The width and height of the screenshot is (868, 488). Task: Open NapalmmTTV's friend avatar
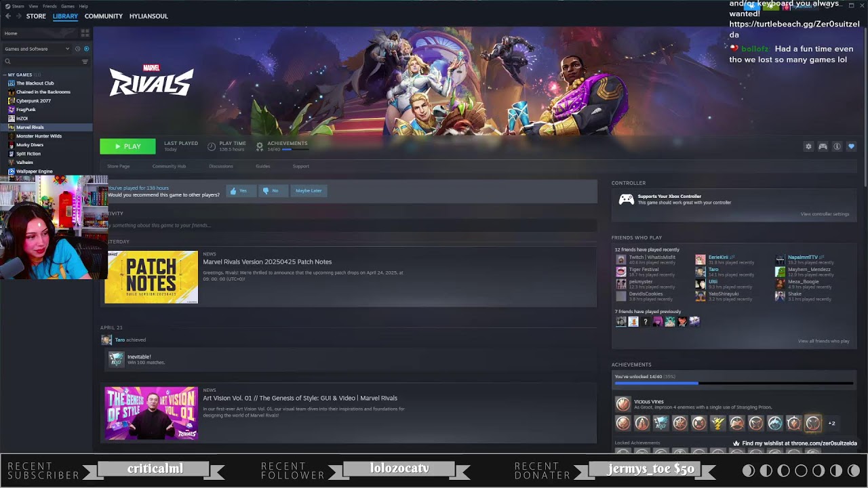tap(780, 260)
